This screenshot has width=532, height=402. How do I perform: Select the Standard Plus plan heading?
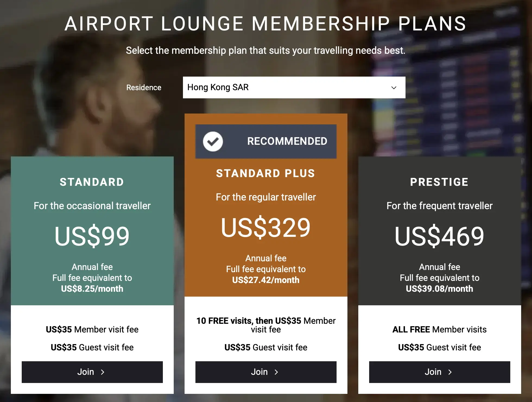click(266, 173)
